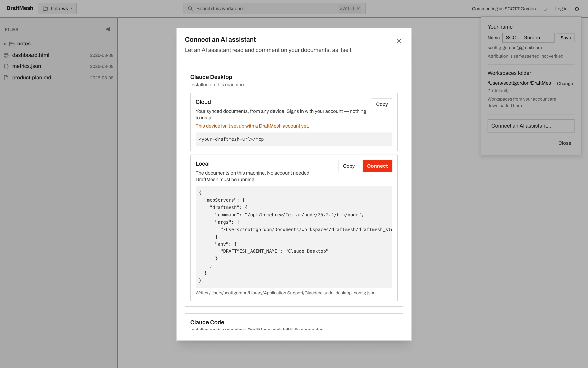Click the Local option heading
Viewport: 588px width, 368px height.
[x=202, y=164]
